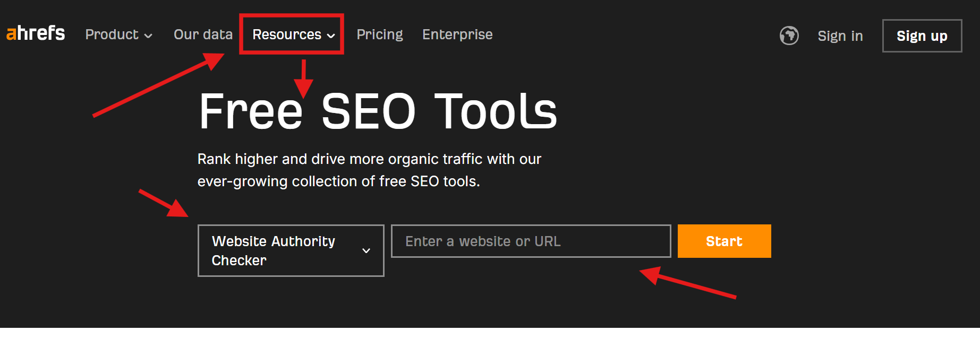Click the Sign in link
Image resolution: width=980 pixels, height=348 pixels.
click(x=840, y=36)
